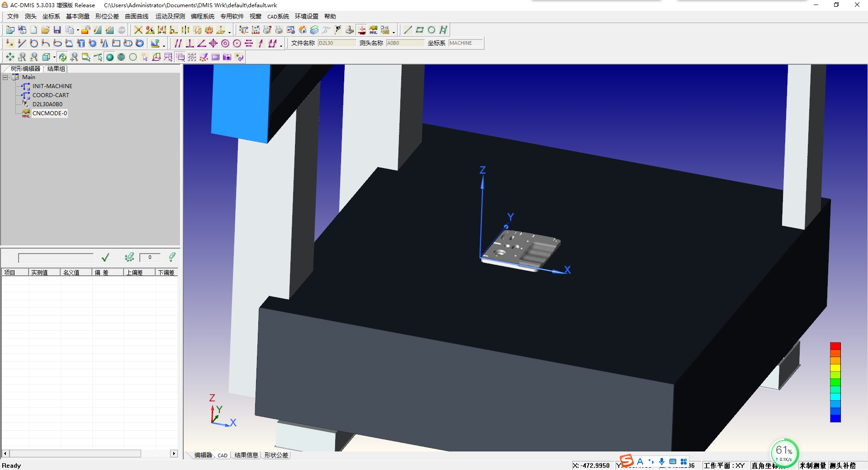Open the copy icon dropdown arrow
This screenshot has width=868, height=470.
pyautogui.click(x=78, y=30)
